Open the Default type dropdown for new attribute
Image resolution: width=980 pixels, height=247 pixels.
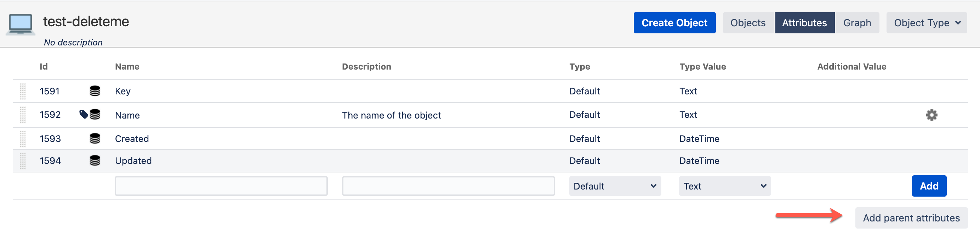pyautogui.click(x=615, y=186)
